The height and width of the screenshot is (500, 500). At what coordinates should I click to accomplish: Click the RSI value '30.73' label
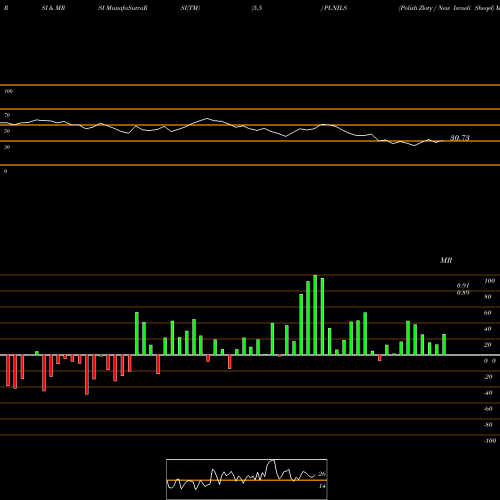pos(460,138)
